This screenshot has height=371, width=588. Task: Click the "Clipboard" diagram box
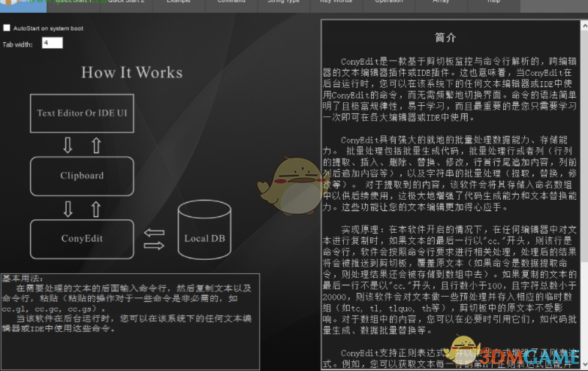[x=82, y=176]
